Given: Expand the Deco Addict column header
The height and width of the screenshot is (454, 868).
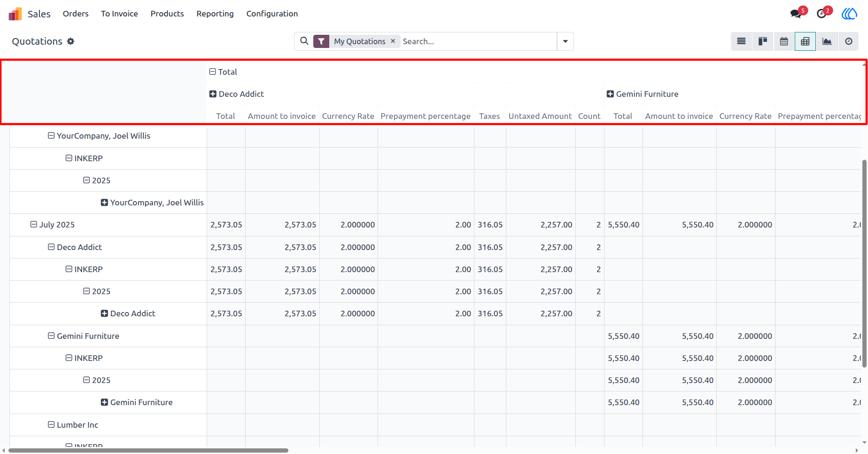Looking at the screenshot, I should [x=237, y=94].
